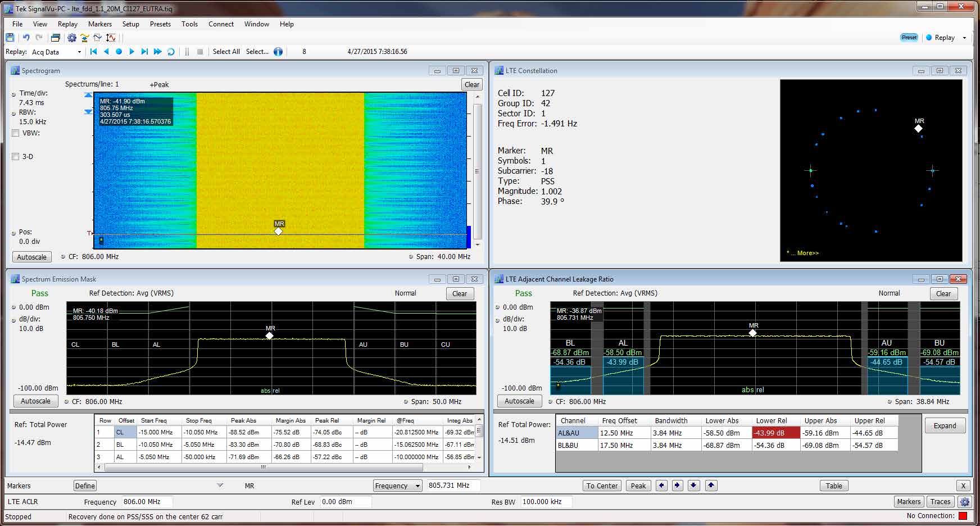
Task: Click the blue info icon beside Select...
Action: pos(278,52)
